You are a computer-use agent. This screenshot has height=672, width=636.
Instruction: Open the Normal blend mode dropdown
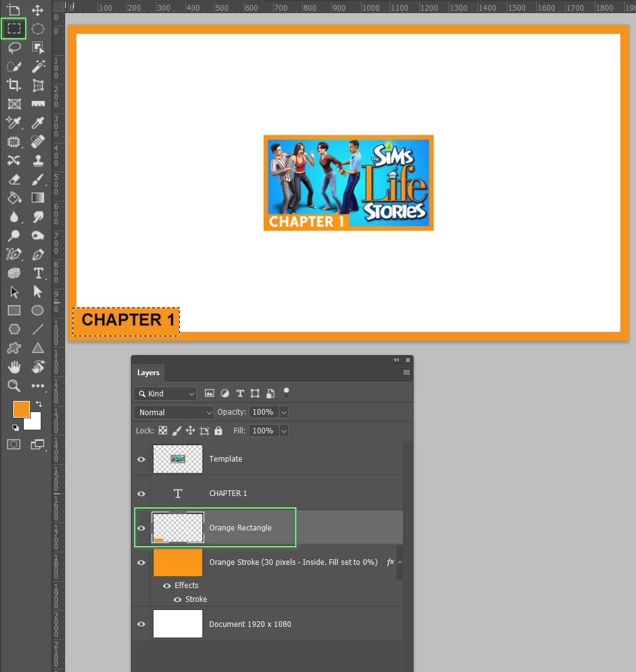point(174,412)
